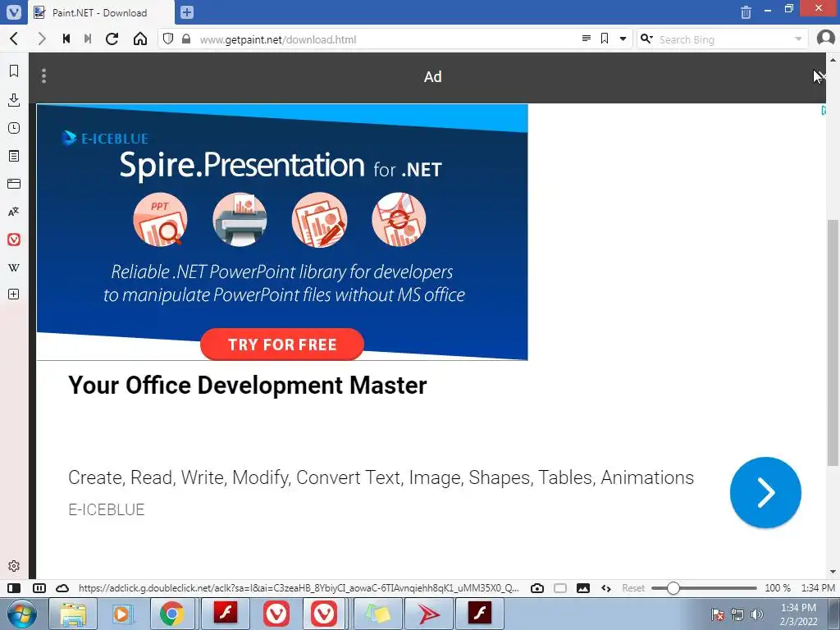840x630 pixels.
Task: Open the closed tabs trash can
Action: (x=746, y=11)
